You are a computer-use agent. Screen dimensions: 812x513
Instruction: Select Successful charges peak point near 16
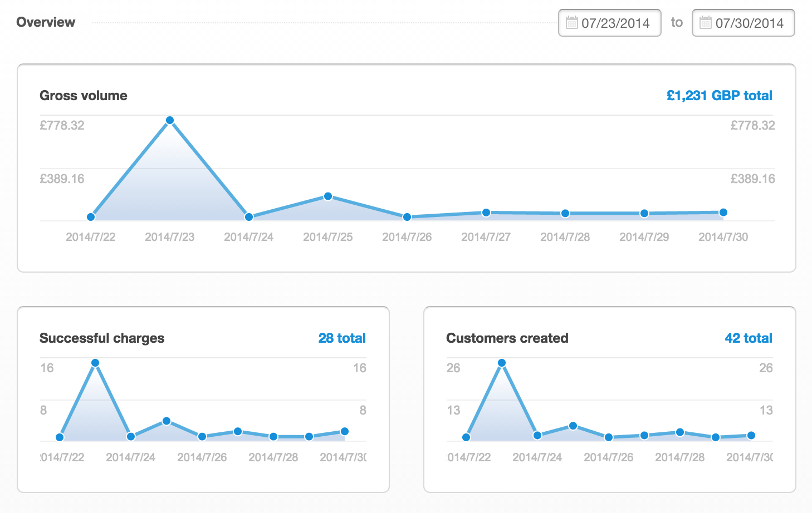tap(95, 363)
